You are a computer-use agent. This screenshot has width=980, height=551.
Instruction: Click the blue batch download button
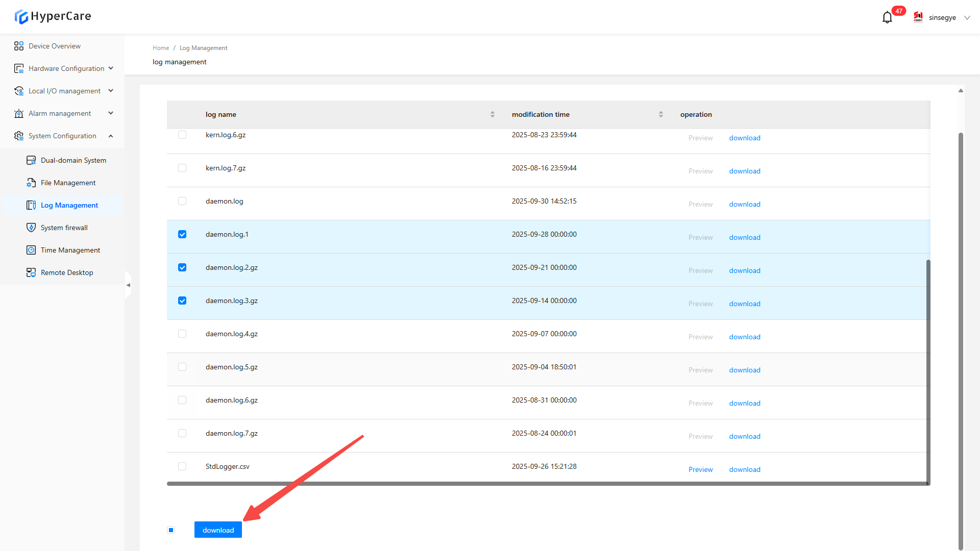point(218,530)
